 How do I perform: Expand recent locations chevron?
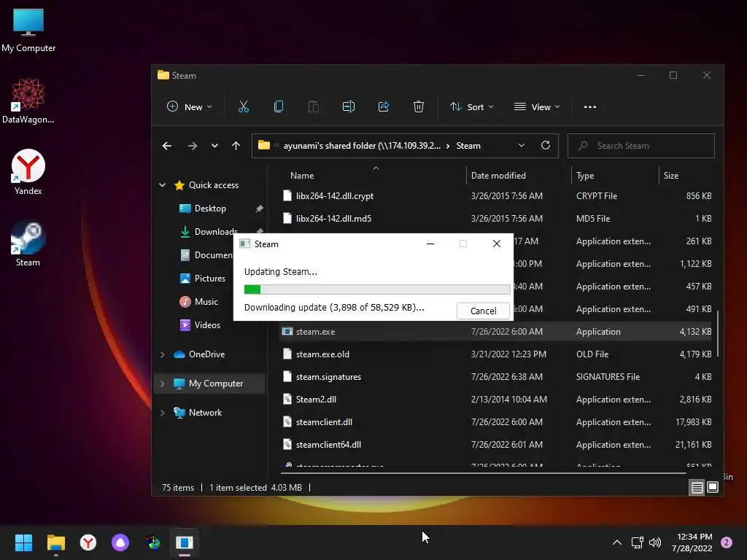tap(215, 146)
